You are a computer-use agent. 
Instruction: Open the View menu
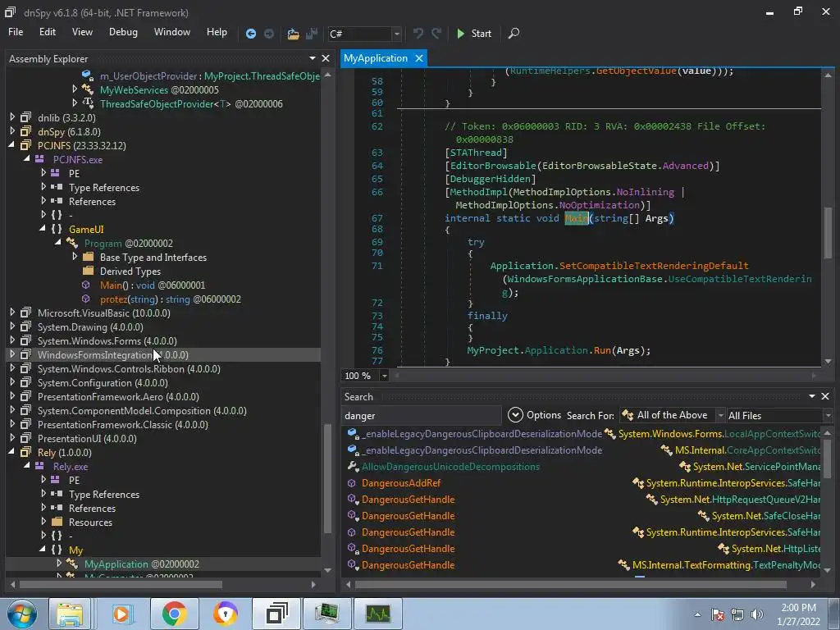82,32
